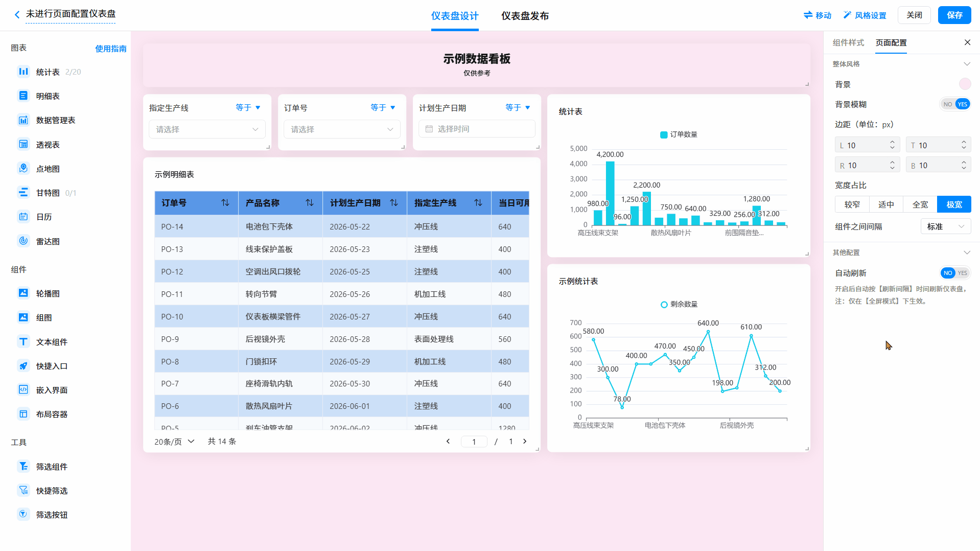Open the pink 背景 color swatch
Image resolution: width=980 pixels, height=551 pixels.
[x=965, y=84]
